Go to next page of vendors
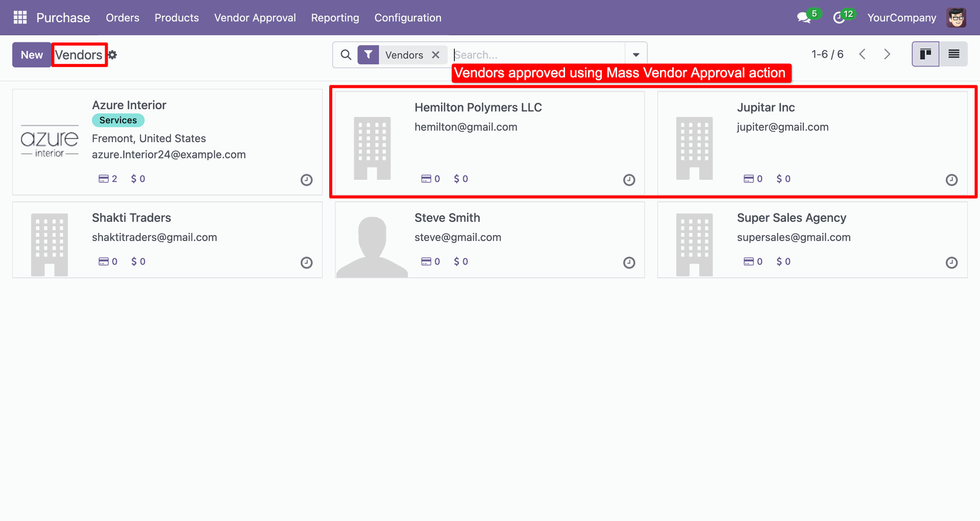The width and height of the screenshot is (980, 521). [x=887, y=54]
